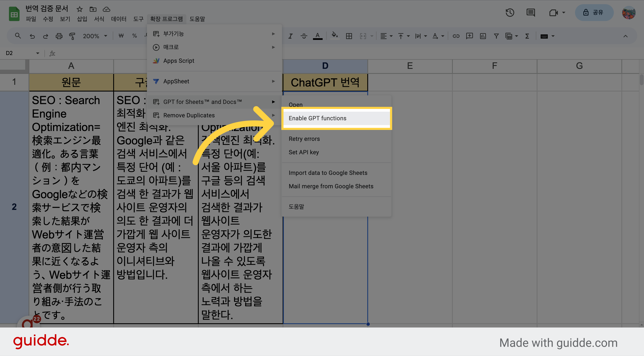644x356 pixels.
Task: Click Enable GPT functions
Action: 336,118
